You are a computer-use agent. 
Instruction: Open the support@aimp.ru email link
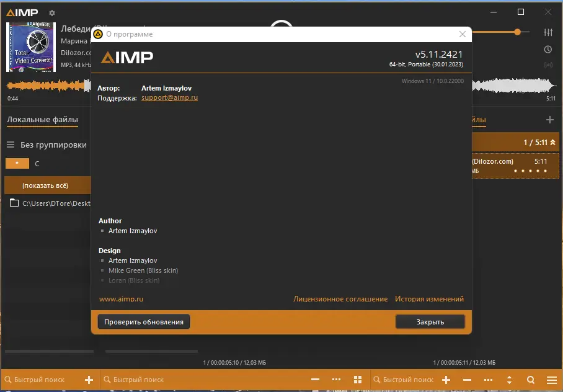[x=169, y=98]
